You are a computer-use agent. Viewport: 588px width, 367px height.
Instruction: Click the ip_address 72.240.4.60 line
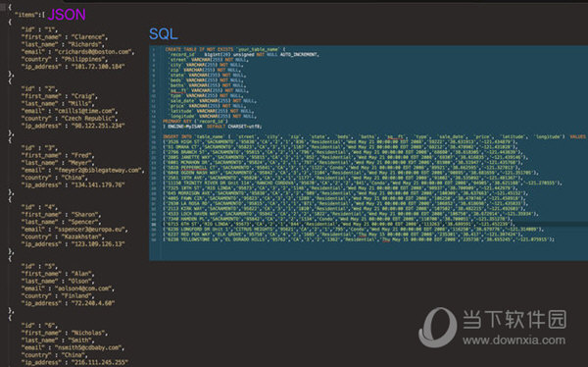(x=68, y=303)
